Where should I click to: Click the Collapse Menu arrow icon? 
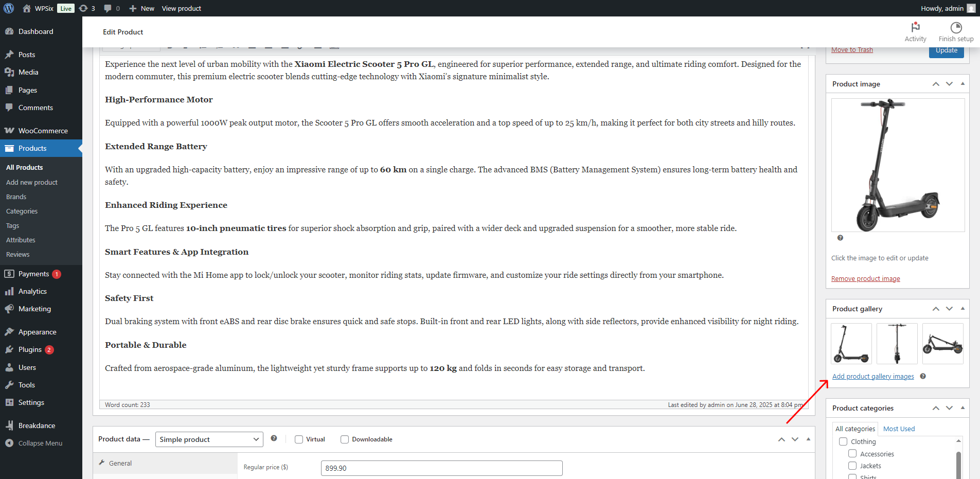coord(9,443)
